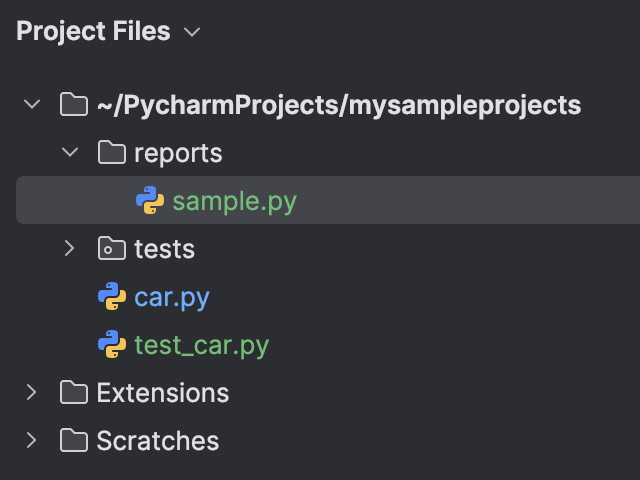
Task: Click the Python icon beside car.py
Action: point(111,297)
